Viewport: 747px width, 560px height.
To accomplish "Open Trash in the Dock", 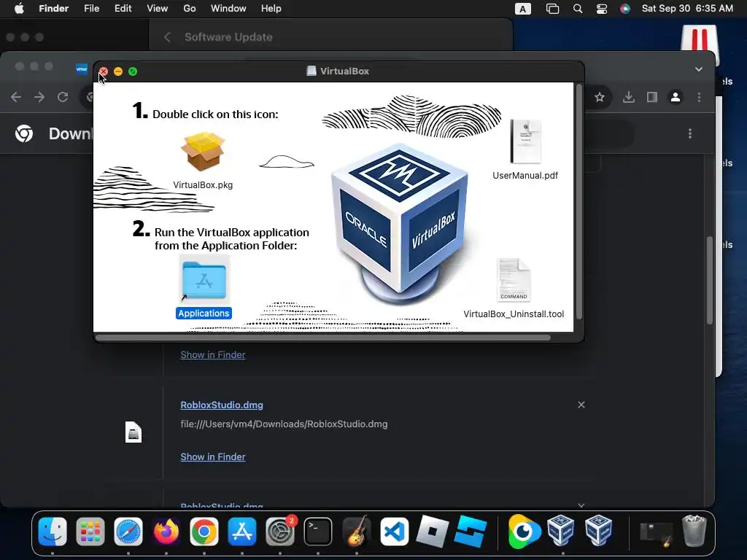I will click(x=694, y=531).
